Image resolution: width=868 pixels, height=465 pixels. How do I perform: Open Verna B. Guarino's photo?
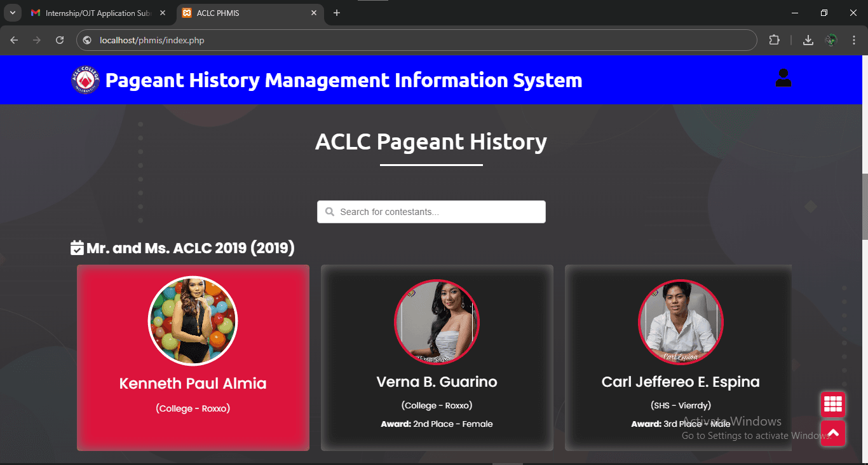coord(437,322)
